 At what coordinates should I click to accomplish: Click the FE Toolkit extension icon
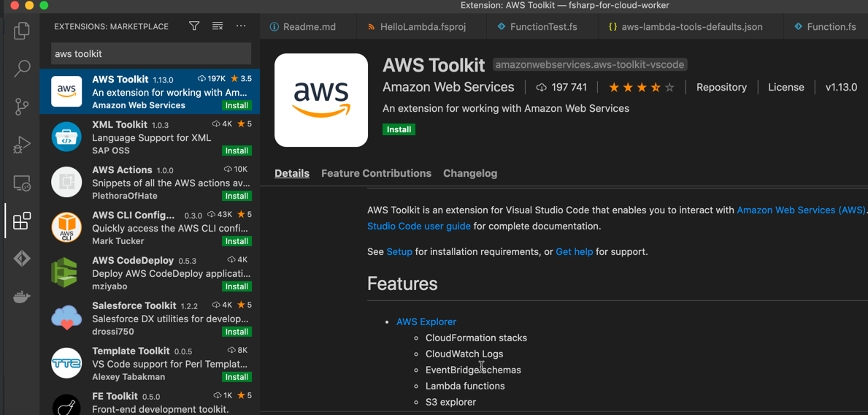click(x=66, y=405)
